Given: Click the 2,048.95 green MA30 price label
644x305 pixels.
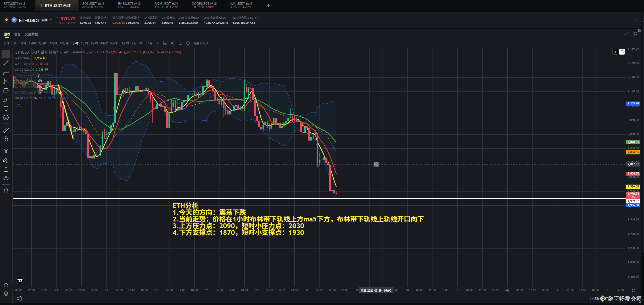Looking at the screenshot, I should click(x=633, y=142).
